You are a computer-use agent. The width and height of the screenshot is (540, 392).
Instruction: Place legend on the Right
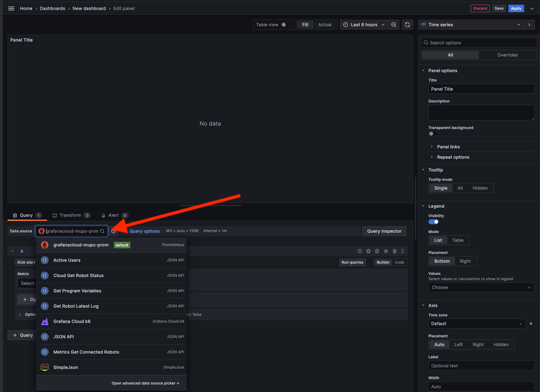tap(465, 261)
